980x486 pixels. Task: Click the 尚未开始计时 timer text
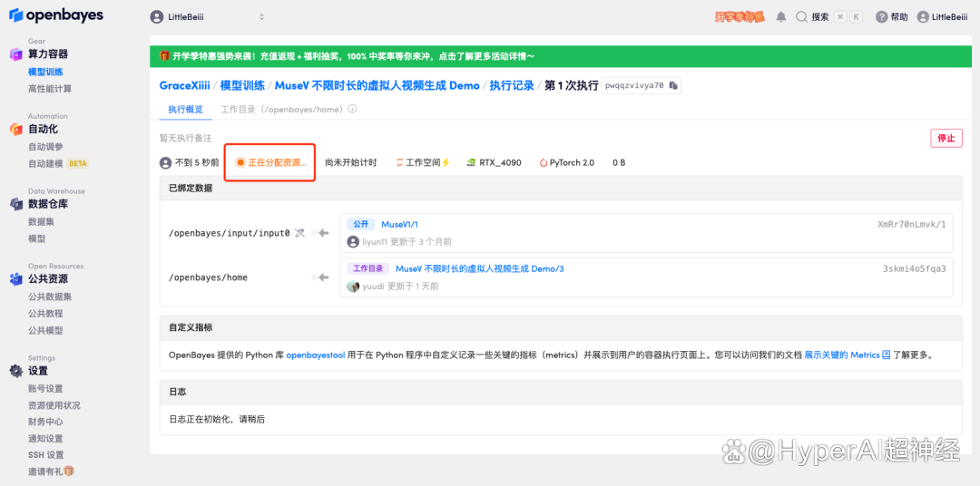350,162
